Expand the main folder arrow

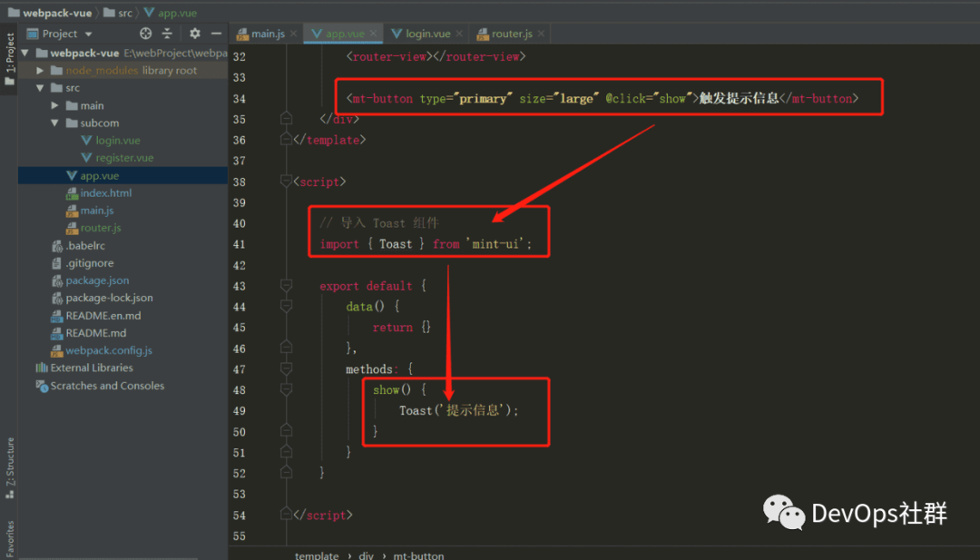point(55,105)
